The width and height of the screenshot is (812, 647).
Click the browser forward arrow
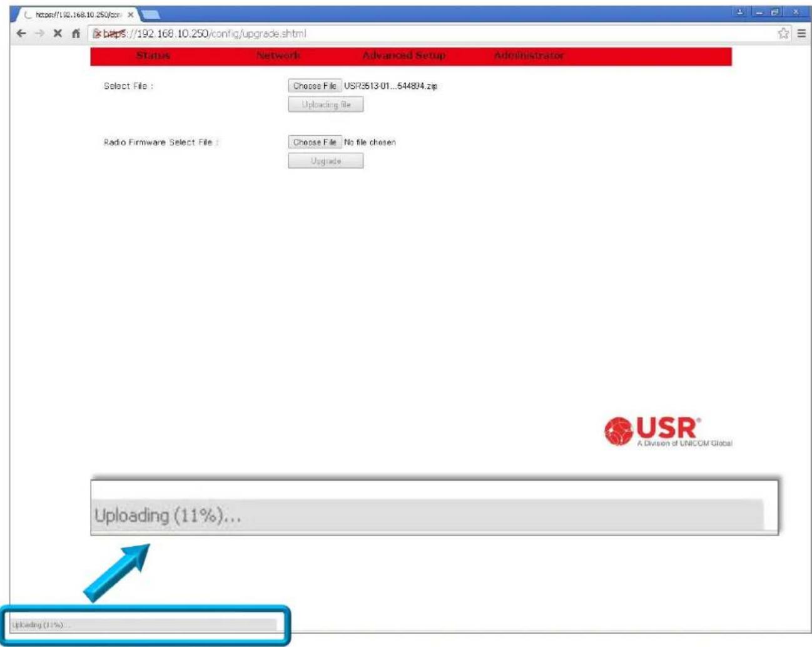[39, 34]
